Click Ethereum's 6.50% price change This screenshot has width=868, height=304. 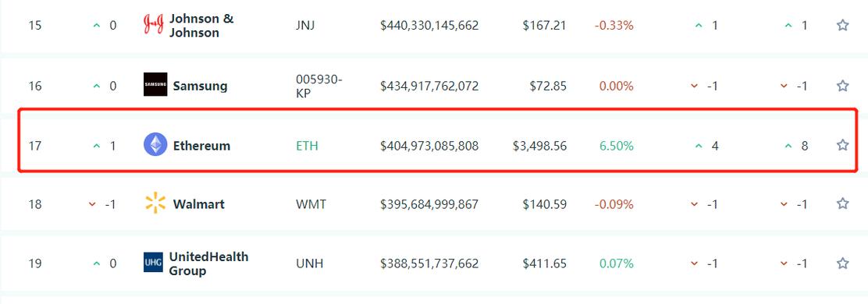616,146
